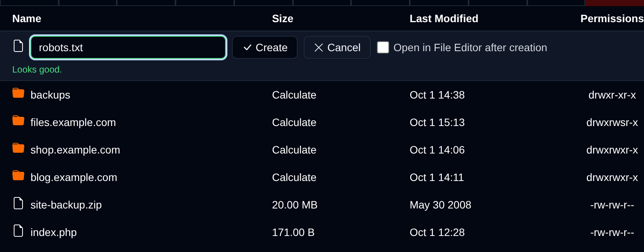Cancel the new file creation
The image size is (644, 252).
[x=337, y=47]
